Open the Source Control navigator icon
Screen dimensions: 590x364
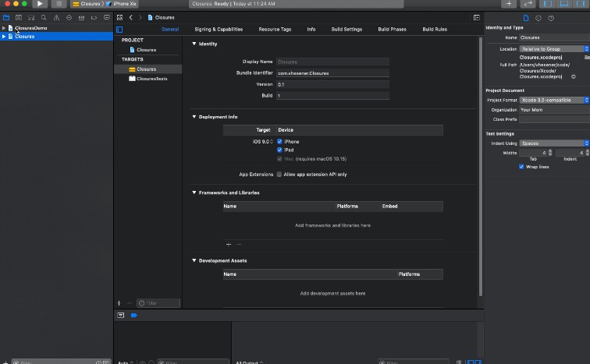18,17
